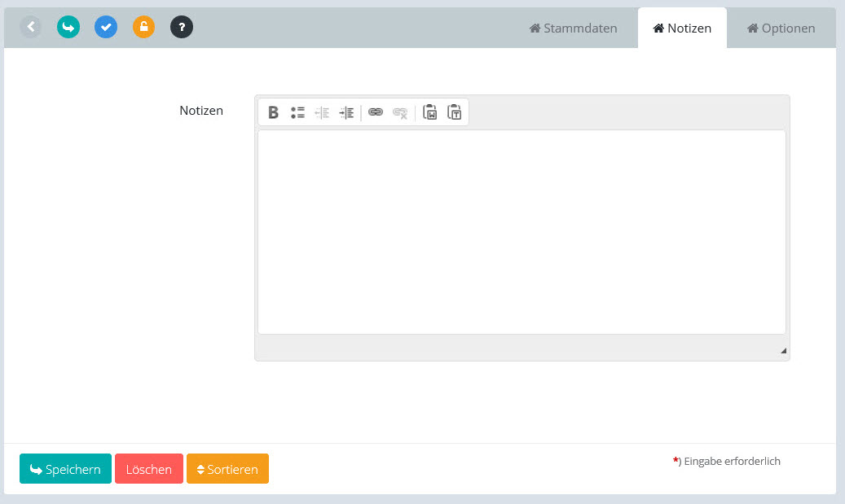Click the gray back arrow icon
Image resolution: width=845 pixels, height=504 pixels.
(x=31, y=27)
